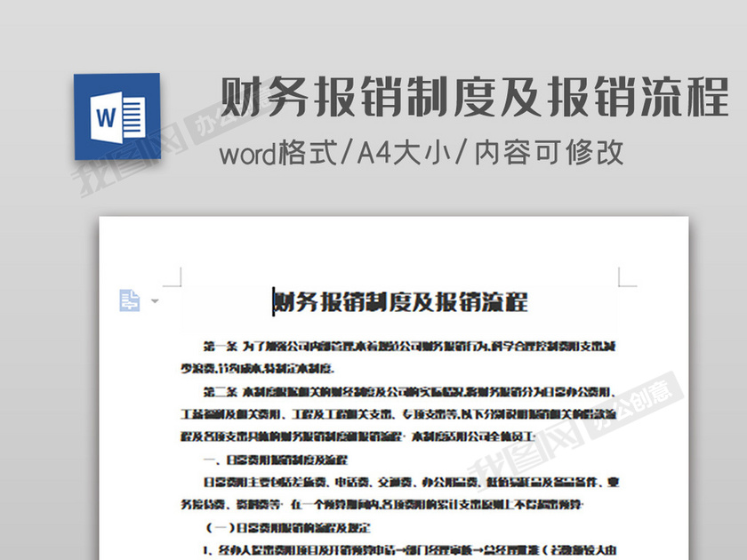Click the blue Word application icon
The height and width of the screenshot is (560, 747).
click(x=116, y=116)
